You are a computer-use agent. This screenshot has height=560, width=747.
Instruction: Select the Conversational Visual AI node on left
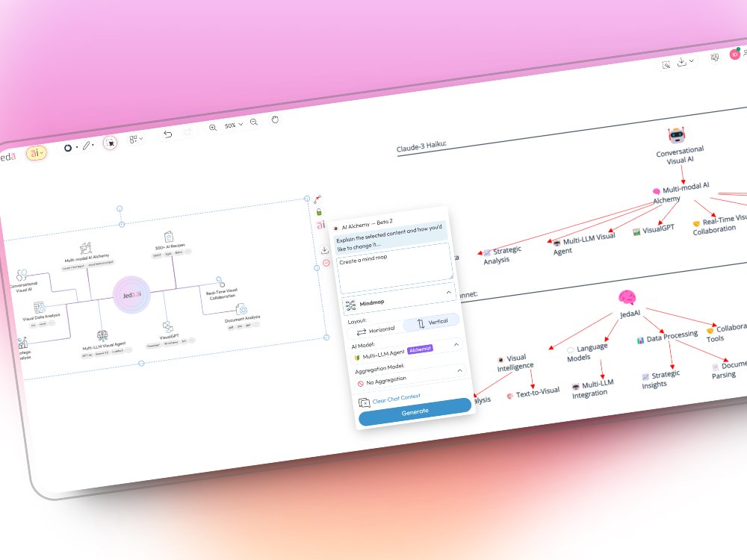tap(23, 281)
